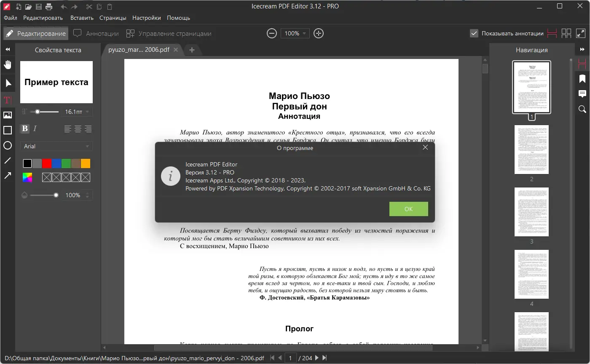Select the Hand pan tool

[x=8, y=64]
